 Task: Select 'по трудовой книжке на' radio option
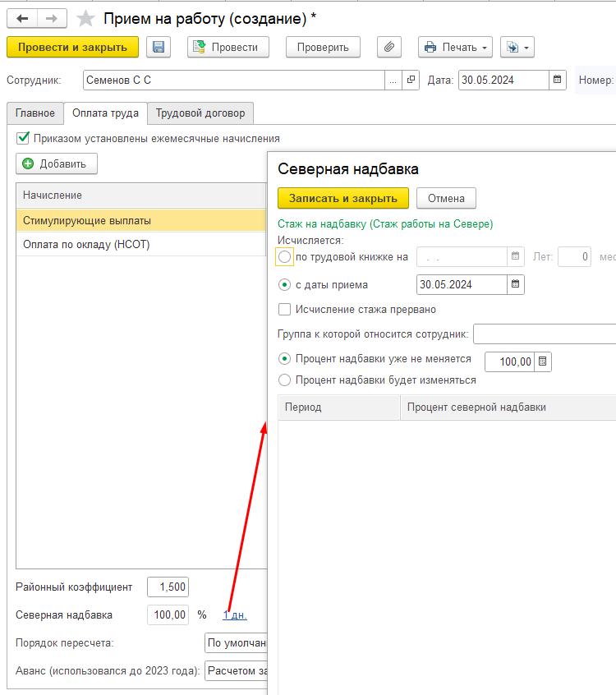(x=285, y=257)
